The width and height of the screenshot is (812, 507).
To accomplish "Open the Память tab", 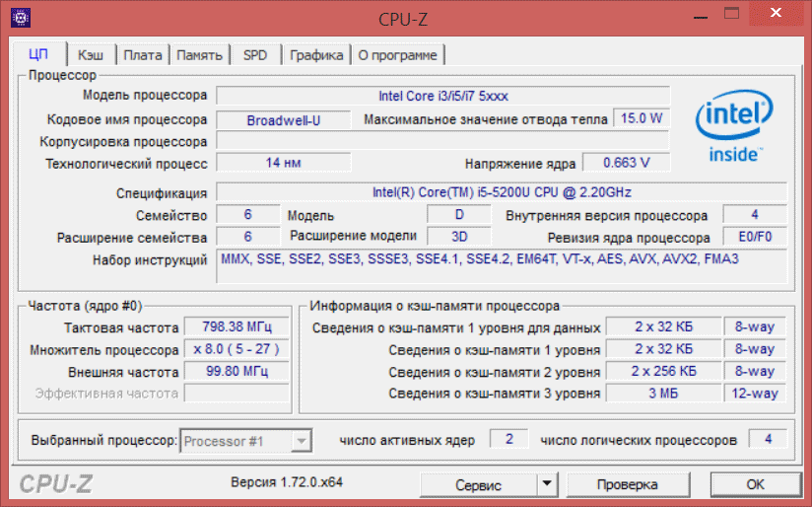I will click(x=199, y=55).
